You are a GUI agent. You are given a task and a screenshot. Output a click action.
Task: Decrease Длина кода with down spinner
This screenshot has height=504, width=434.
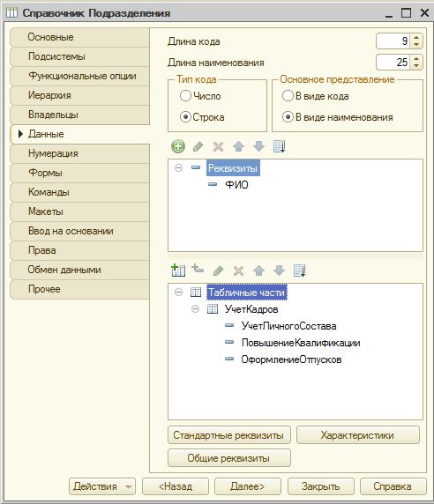click(x=416, y=45)
